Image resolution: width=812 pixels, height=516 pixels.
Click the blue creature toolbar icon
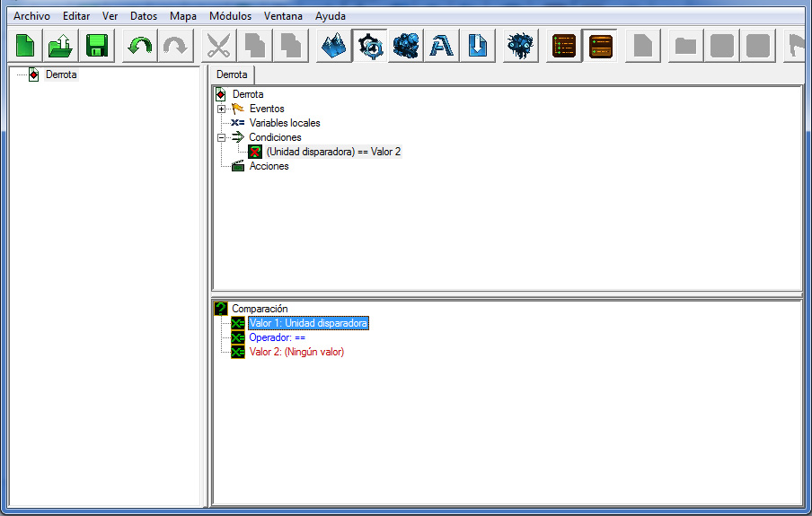click(x=520, y=46)
